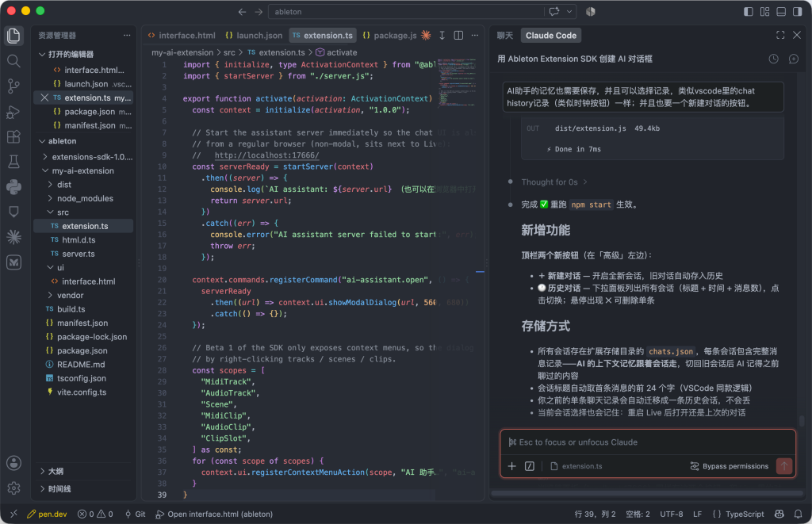This screenshot has width=812, height=524.
Task: Click the chat history clock icon
Action: coord(773,59)
